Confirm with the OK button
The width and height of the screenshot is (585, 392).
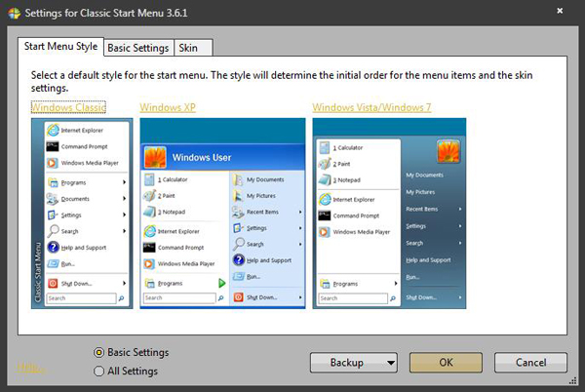pos(446,363)
